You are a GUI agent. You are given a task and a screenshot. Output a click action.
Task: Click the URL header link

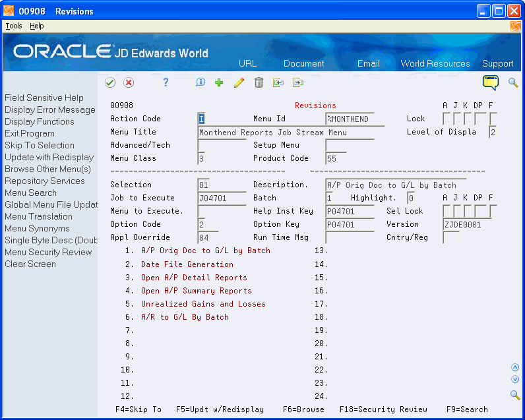tap(248, 63)
